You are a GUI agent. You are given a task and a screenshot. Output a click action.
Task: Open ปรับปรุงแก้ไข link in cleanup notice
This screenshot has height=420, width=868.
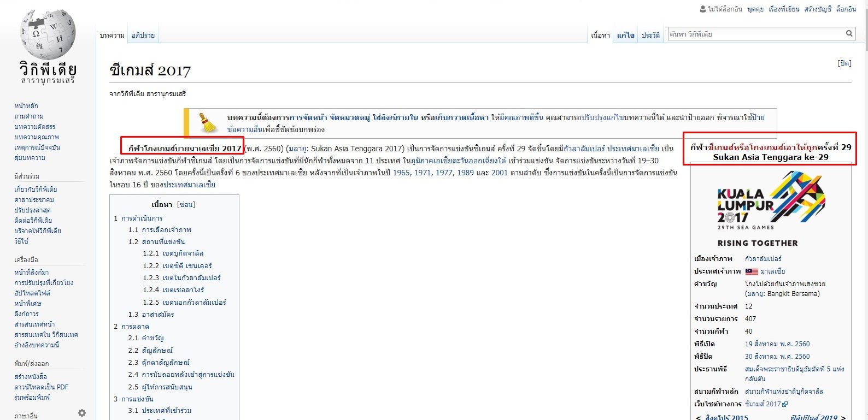pos(602,117)
